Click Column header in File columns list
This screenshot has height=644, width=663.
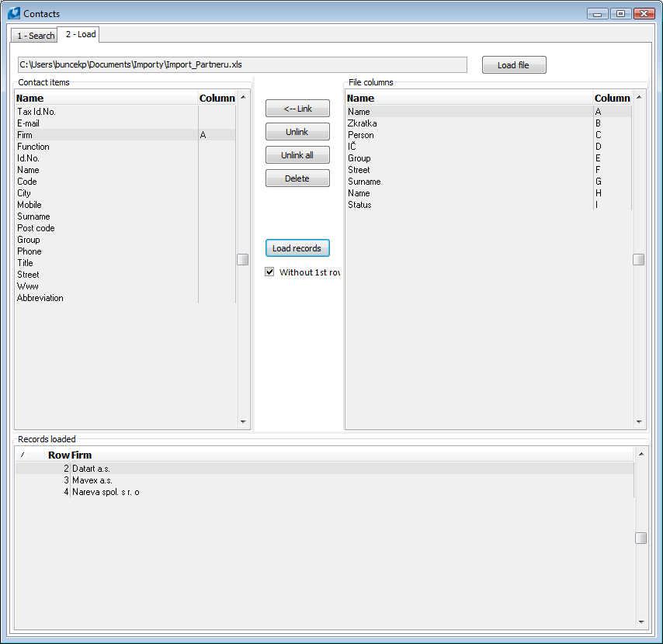[x=613, y=98]
